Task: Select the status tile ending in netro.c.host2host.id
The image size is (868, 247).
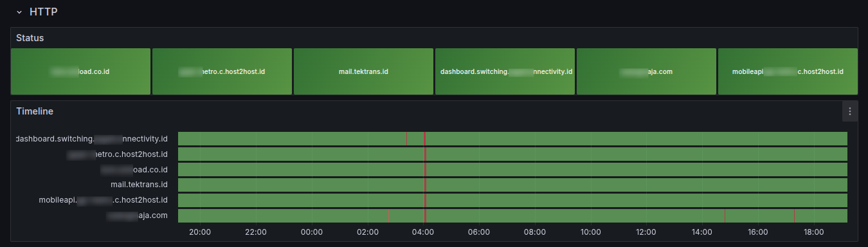Action: pos(222,71)
